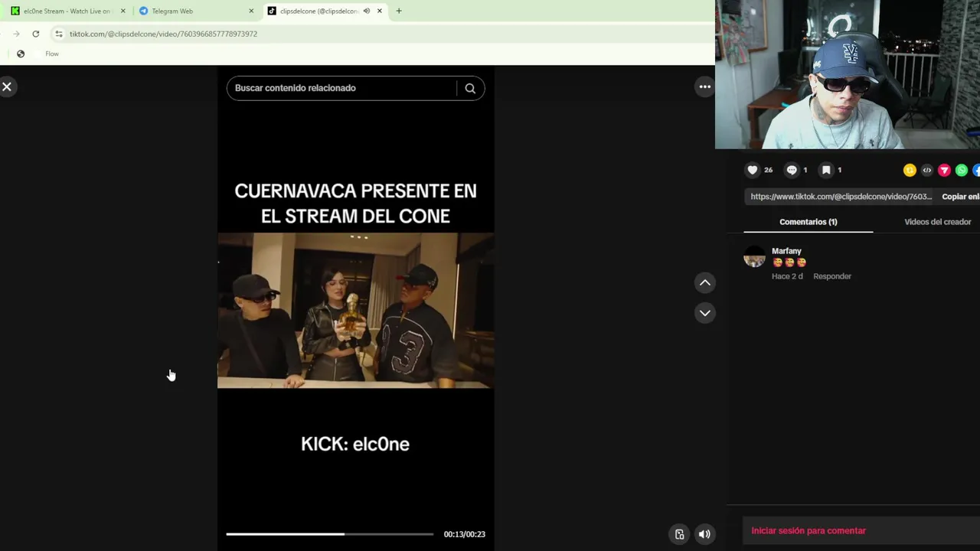This screenshot has height=551, width=980.
Task: Reload the page
Action: pos(35,34)
